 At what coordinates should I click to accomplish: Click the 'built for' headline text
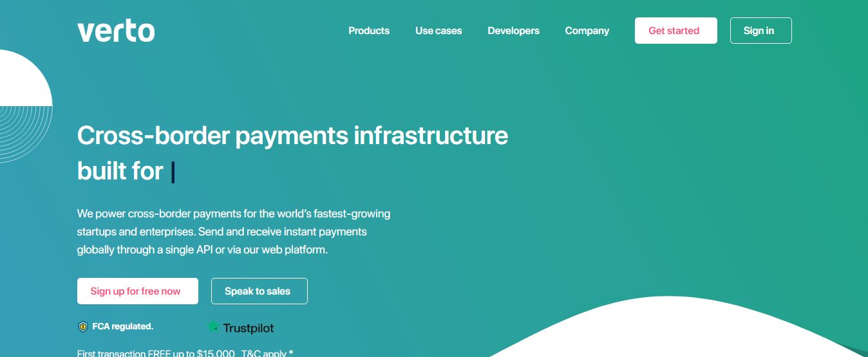(x=120, y=171)
